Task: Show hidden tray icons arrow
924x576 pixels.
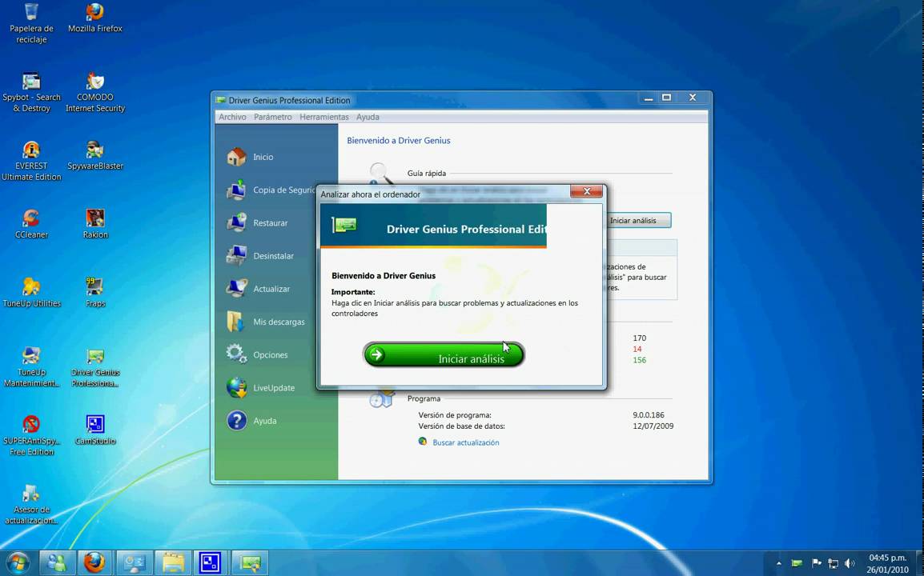Action: point(778,564)
